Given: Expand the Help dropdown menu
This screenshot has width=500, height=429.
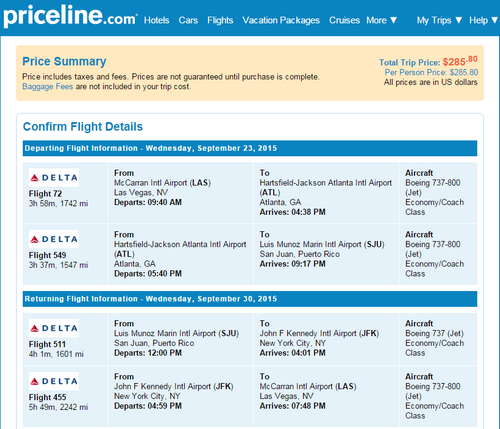Looking at the screenshot, I should coord(483,20).
